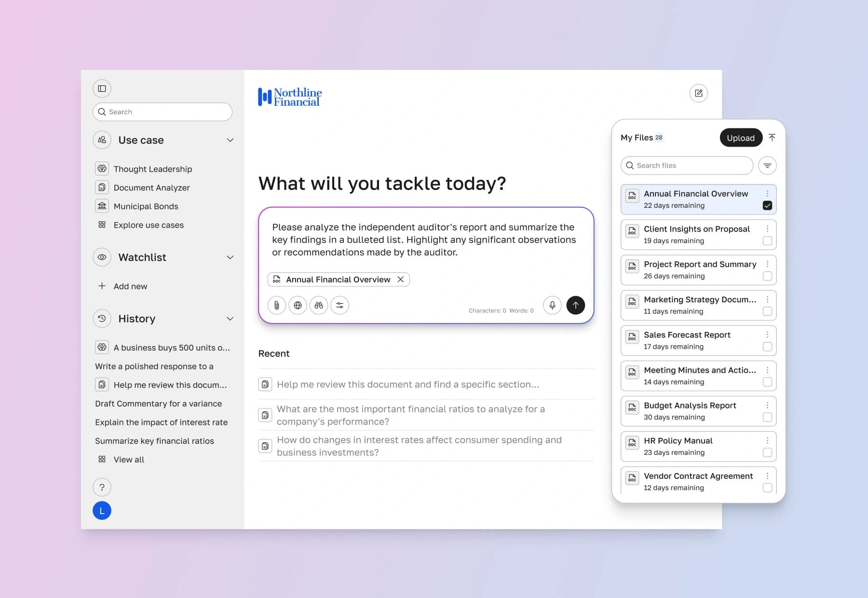The width and height of the screenshot is (868, 598).
Task: Open more options for Budget Analysis Report
Action: pos(767,406)
